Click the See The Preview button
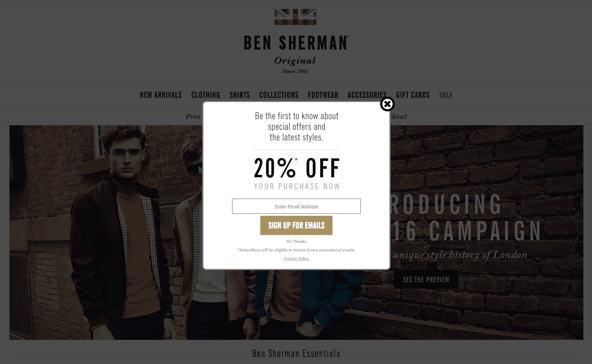Image resolution: width=592 pixels, height=364 pixels. click(x=426, y=280)
